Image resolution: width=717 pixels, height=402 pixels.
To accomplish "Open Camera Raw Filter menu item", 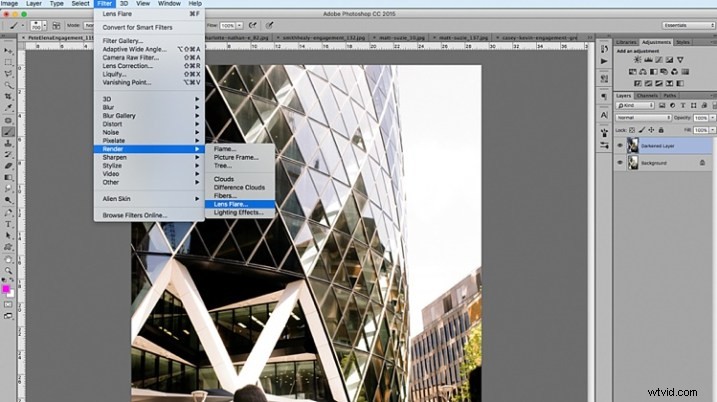I will (x=149, y=58).
